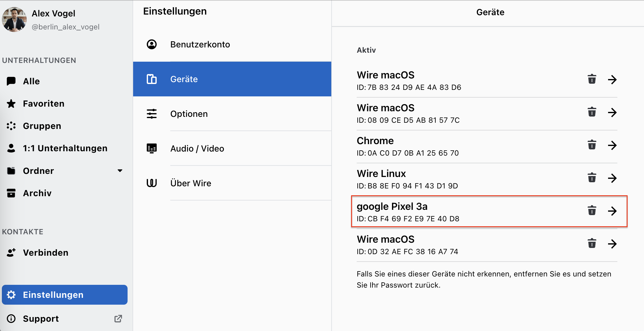Open the Archiv section

click(x=65, y=193)
